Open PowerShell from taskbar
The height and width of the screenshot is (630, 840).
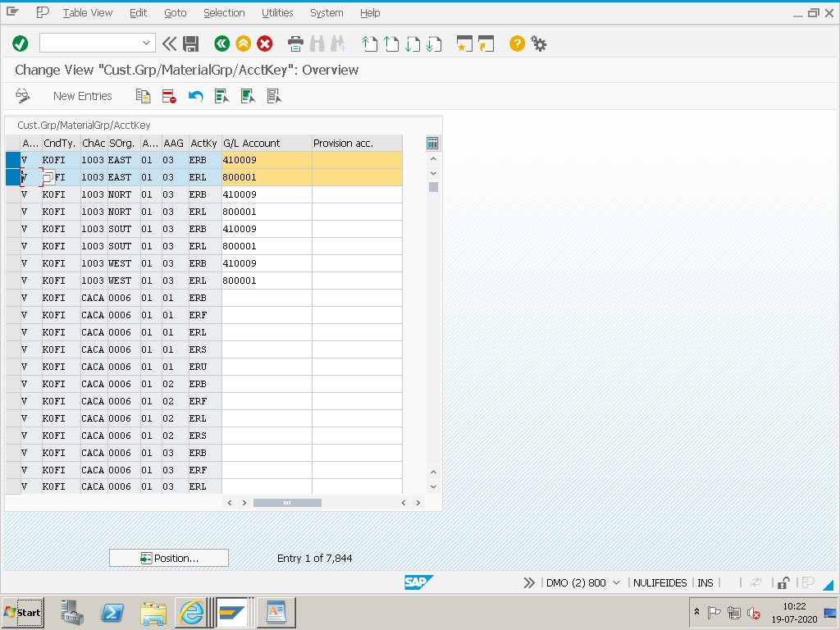[x=112, y=612]
